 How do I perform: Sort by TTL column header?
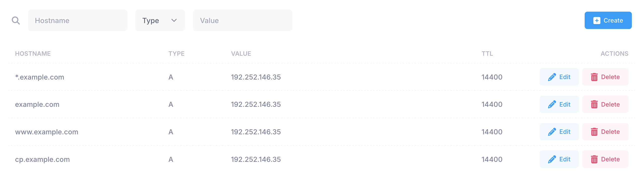point(487,54)
